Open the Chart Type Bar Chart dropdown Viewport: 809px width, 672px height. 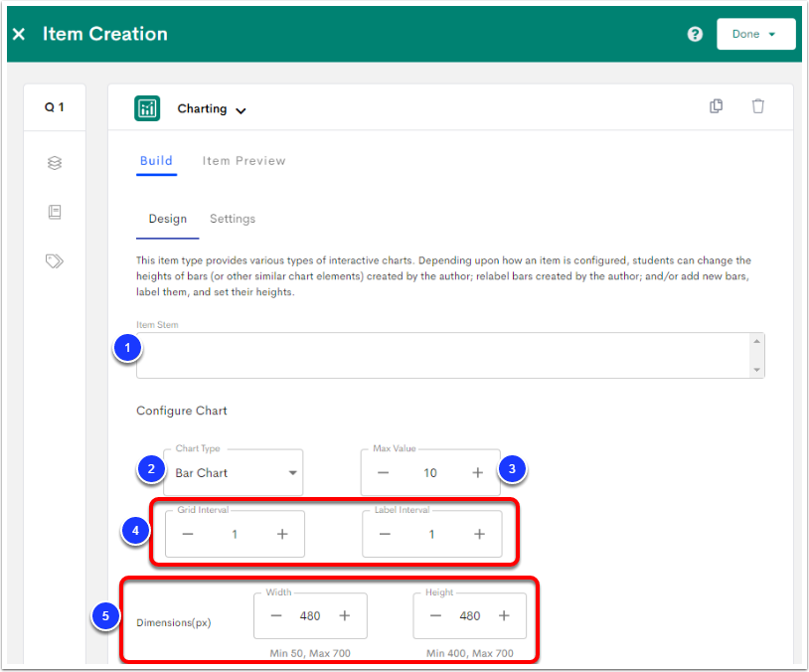coord(234,472)
